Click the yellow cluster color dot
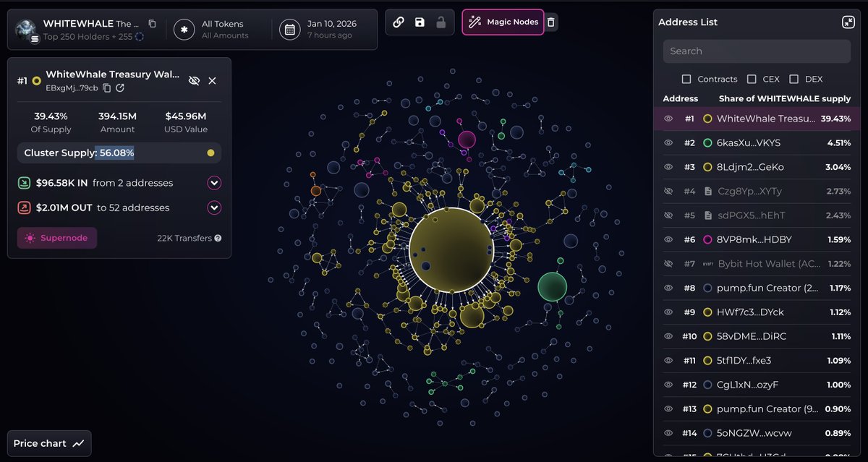This screenshot has width=868, height=462. pyautogui.click(x=210, y=153)
